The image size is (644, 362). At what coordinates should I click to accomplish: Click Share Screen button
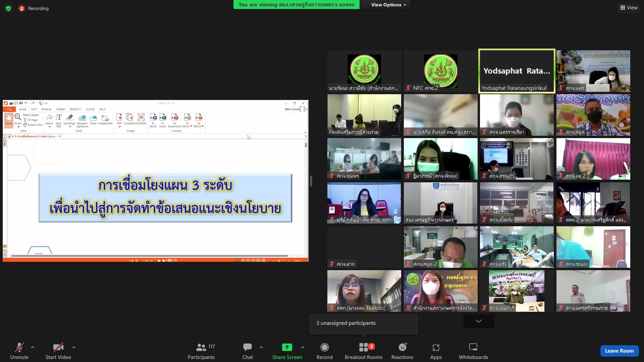(x=287, y=351)
